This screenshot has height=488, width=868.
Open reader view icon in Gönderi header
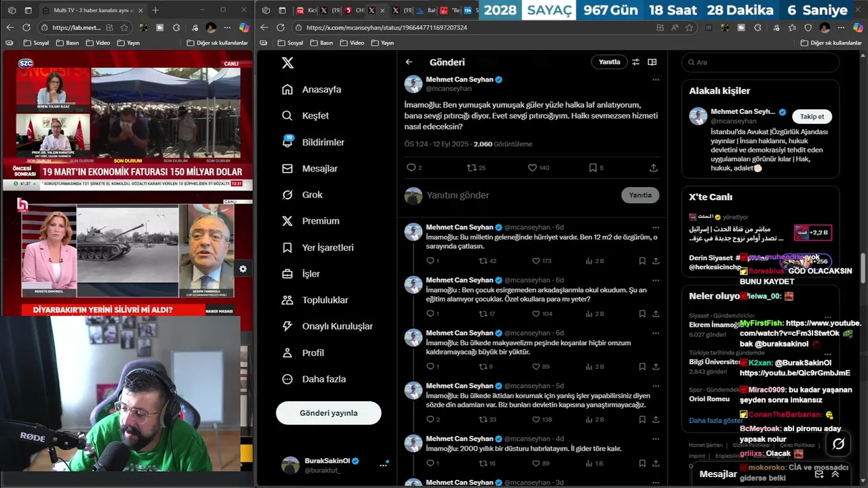pos(652,62)
